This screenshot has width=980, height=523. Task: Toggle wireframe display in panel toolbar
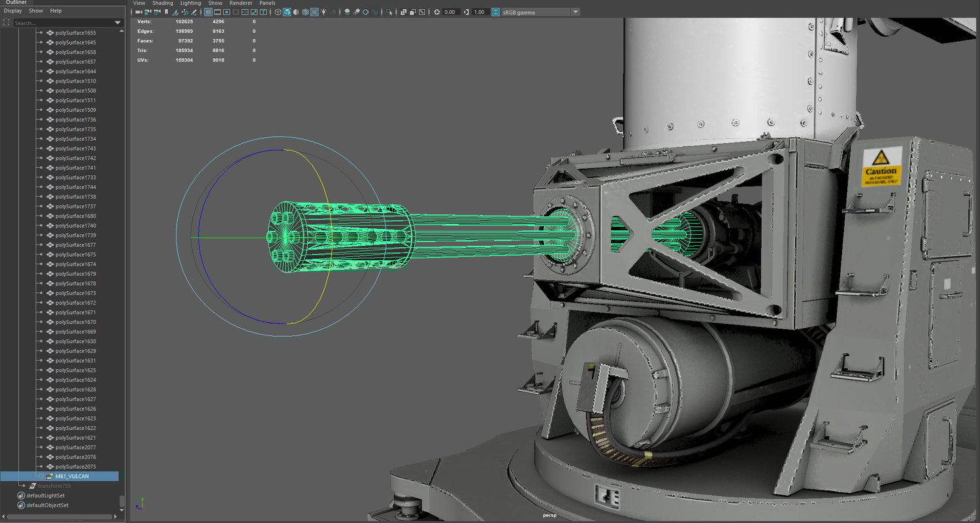[x=278, y=12]
